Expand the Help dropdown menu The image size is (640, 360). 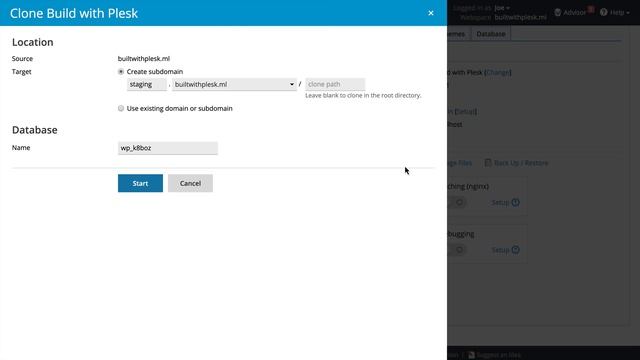(x=619, y=13)
